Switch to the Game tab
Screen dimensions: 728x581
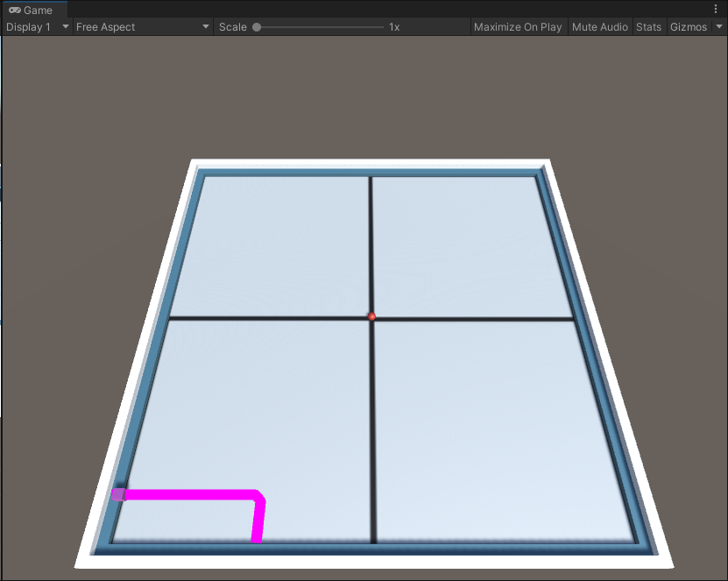(35, 10)
